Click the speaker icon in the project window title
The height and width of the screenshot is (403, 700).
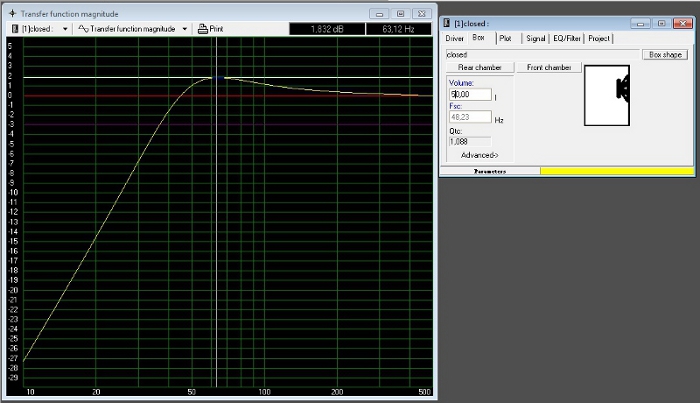tap(445, 22)
